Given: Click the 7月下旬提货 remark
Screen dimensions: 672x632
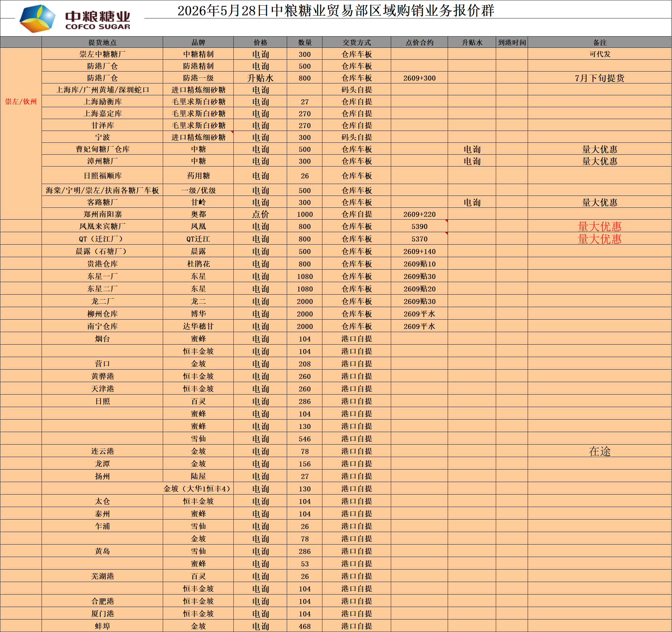Looking at the screenshot, I should click(600, 78).
